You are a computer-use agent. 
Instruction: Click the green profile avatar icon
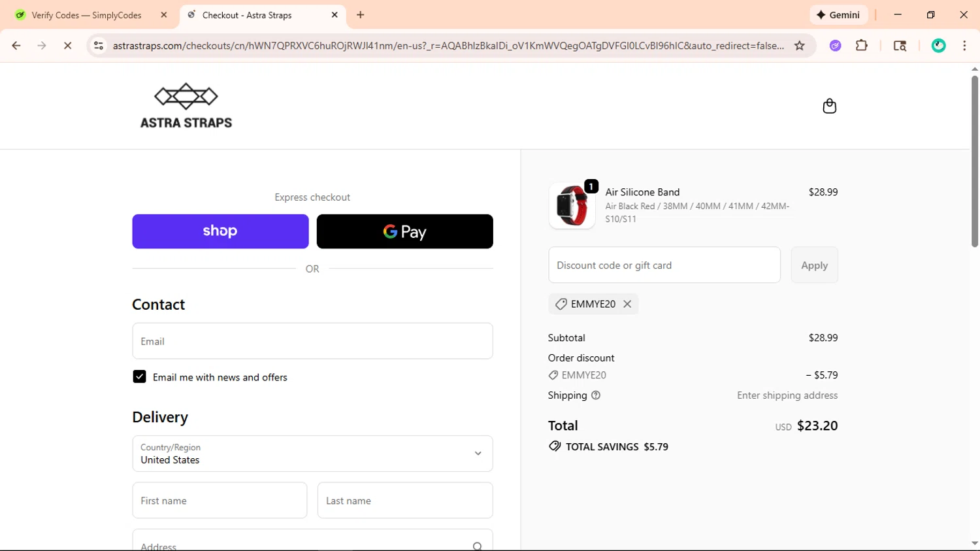938,46
